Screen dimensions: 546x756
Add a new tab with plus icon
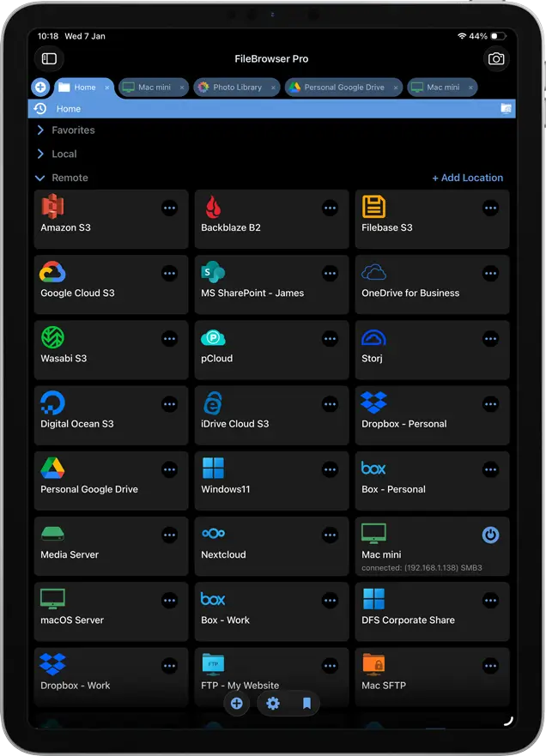pos(40,88)
